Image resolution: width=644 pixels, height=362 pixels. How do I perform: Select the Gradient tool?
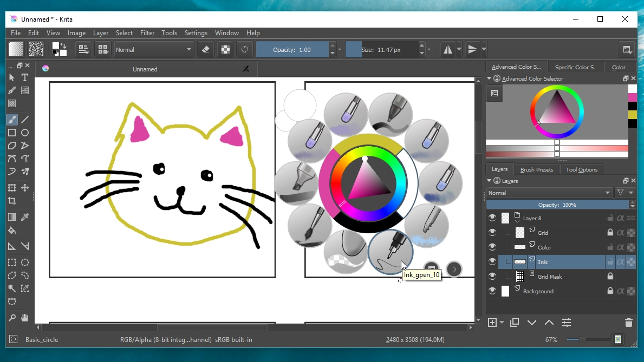(x=11, y=216)
